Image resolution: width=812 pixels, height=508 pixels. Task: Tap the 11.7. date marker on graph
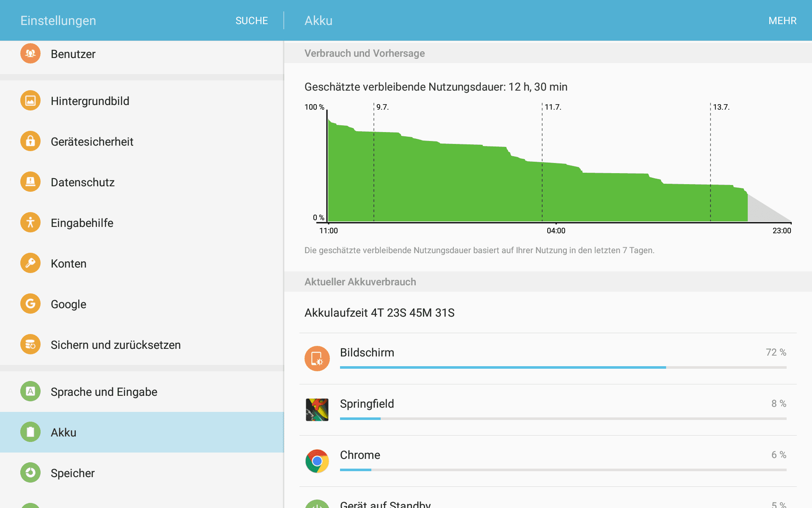click(553, 107)
